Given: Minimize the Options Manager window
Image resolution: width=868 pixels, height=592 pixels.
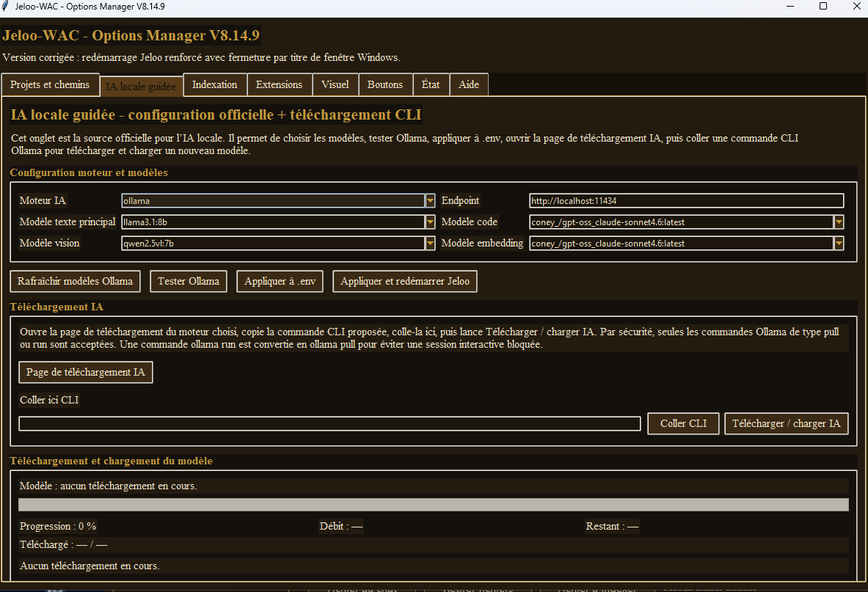Looking at the screenshot, I should click(790, 6).
